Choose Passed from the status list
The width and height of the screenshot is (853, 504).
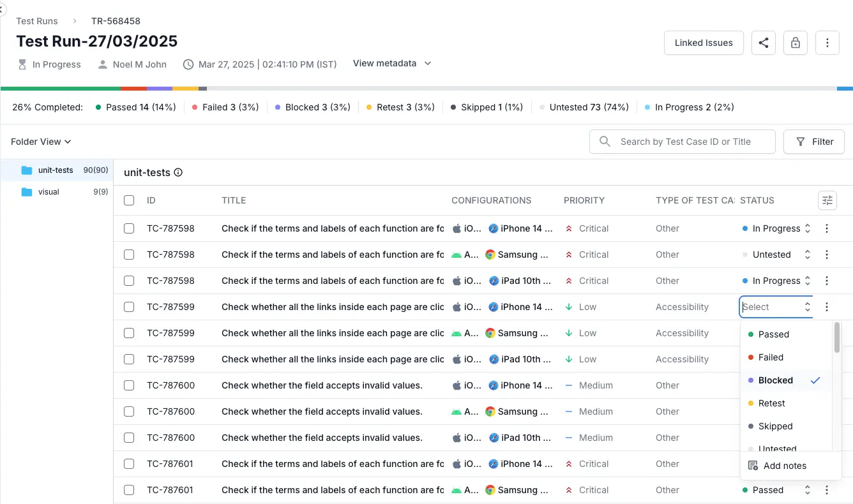coord(773,334)
